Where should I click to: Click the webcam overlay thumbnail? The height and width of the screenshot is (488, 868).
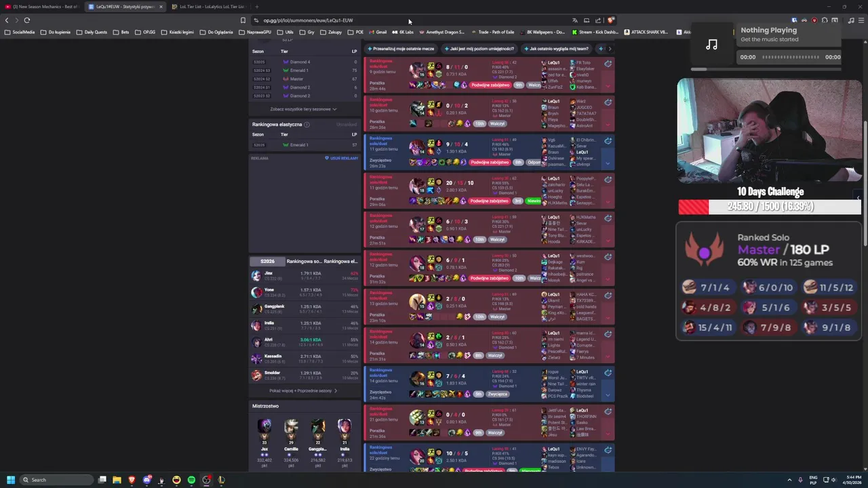(769, 131)
